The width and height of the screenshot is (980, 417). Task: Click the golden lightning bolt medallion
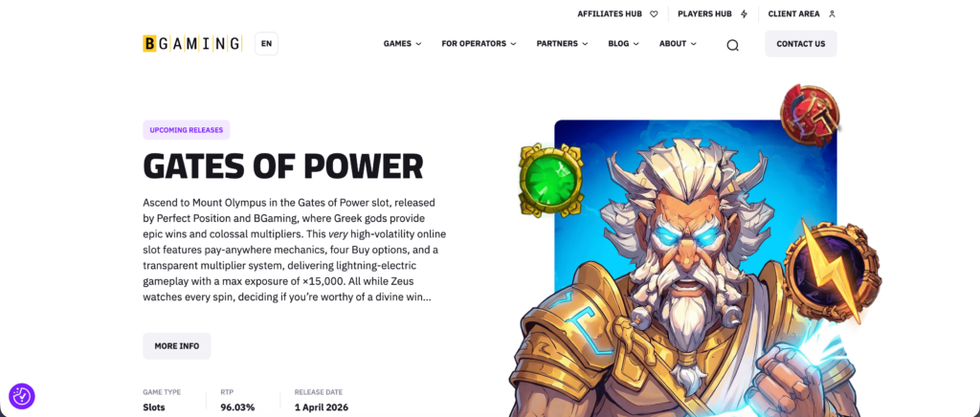832,271
